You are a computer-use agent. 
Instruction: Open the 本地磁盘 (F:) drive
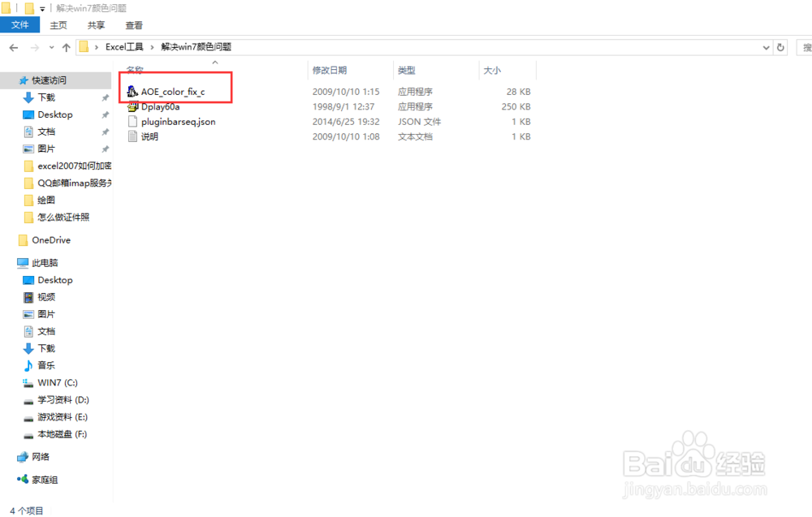click(63, 433)
